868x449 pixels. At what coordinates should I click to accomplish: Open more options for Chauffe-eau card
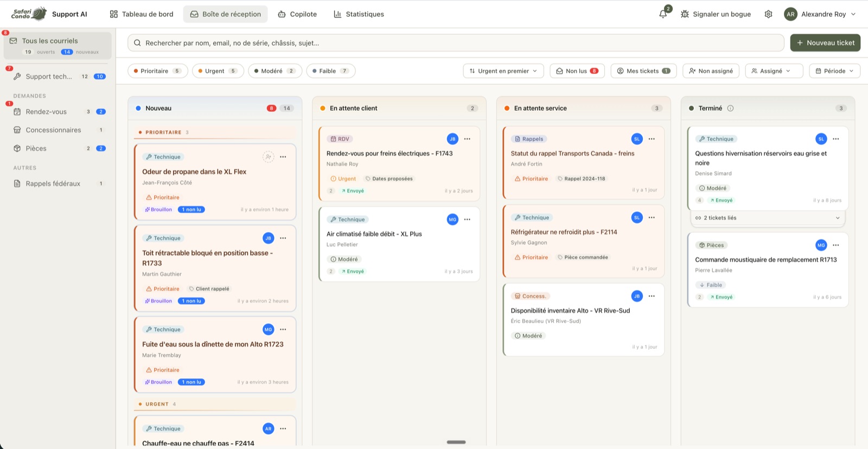pos(283,428)
